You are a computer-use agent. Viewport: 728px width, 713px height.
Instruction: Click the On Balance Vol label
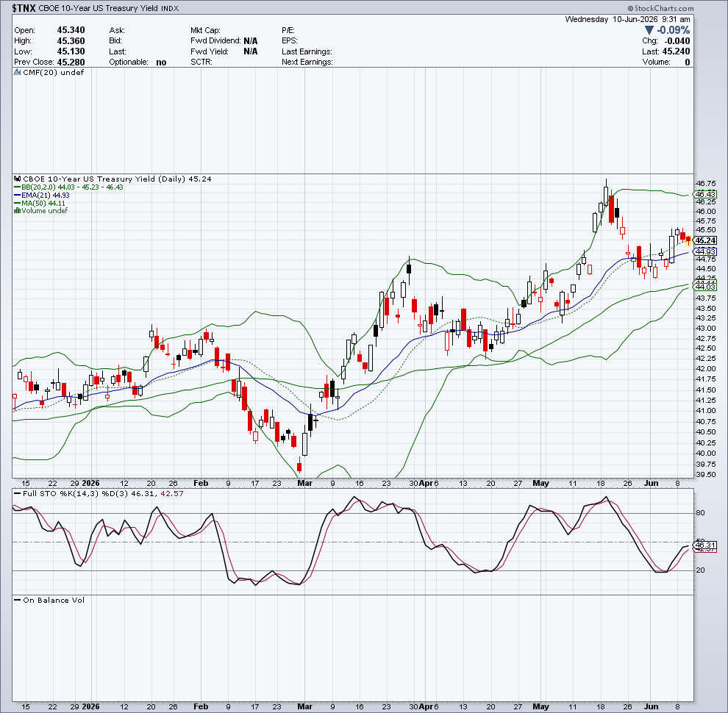tap(54, 601)
